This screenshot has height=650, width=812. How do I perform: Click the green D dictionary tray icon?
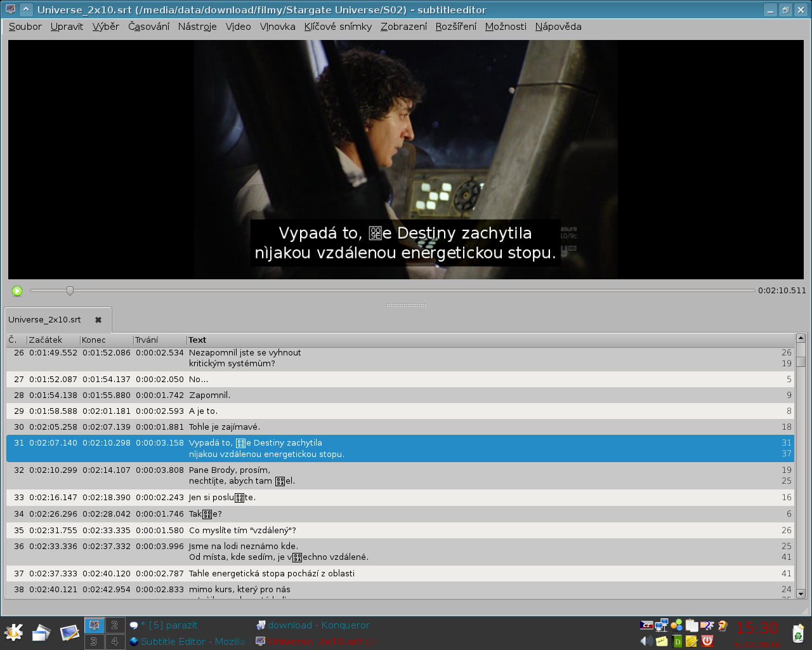(677, 641)
